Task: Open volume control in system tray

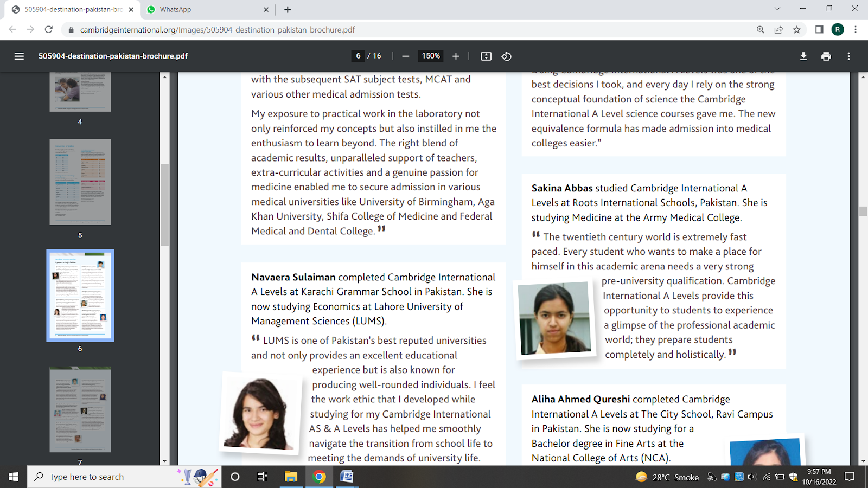Action: (752, 477)
